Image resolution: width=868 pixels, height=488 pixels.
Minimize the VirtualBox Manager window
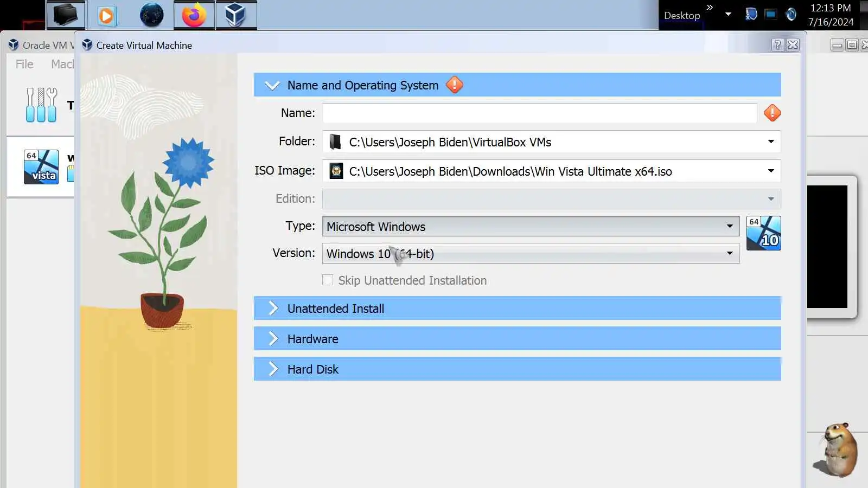tap(837, 45)
